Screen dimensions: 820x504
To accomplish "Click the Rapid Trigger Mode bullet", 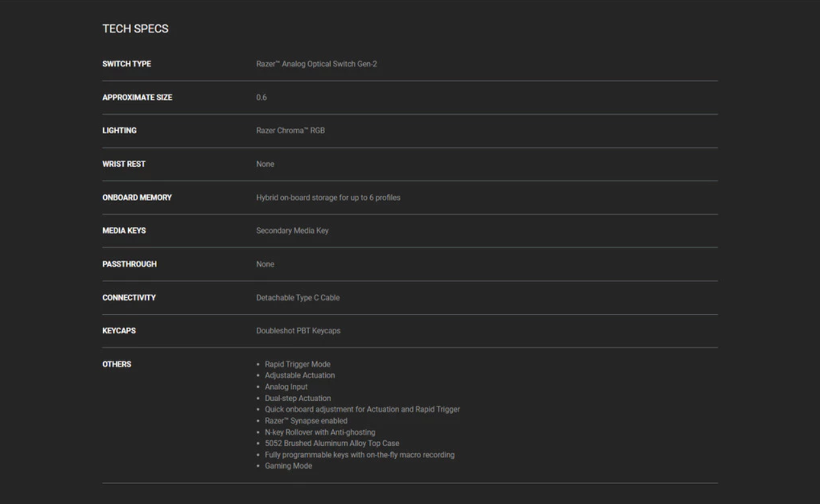I will [297, 364].
